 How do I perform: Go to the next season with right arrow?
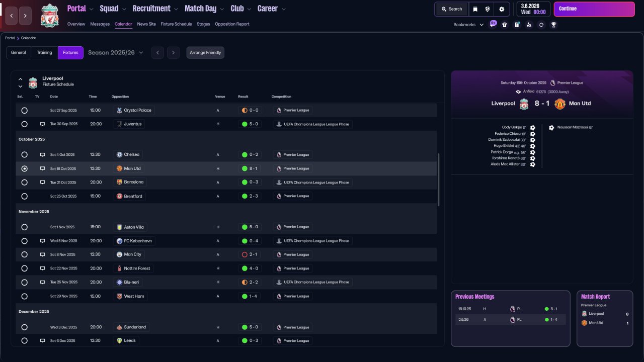173,53
